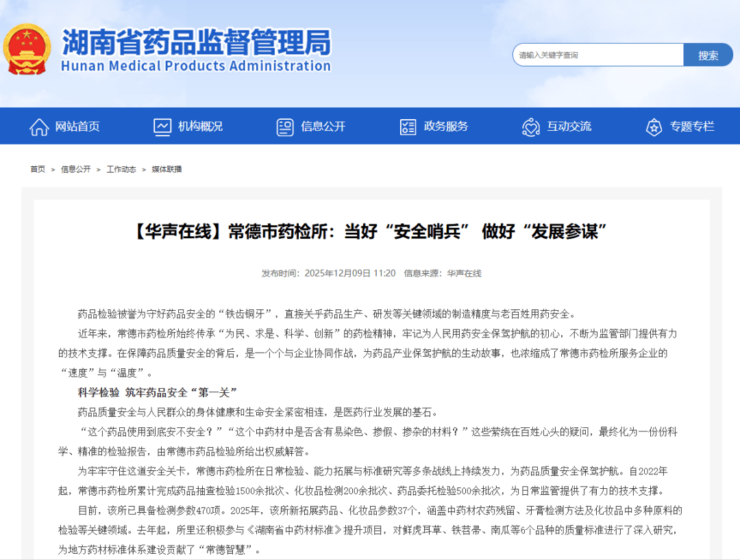Follow the 工作动态 breadcrumb link

coord(121,169)
